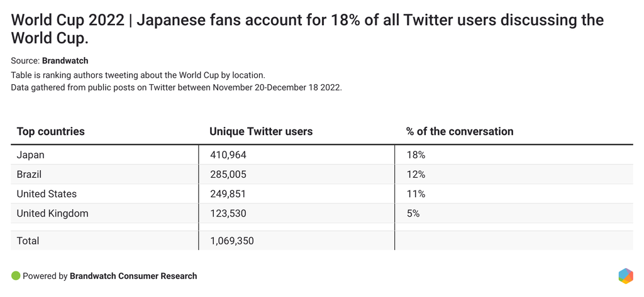Sort by Unique Twitter users header
The height and width of the screenshot is (297, 644).
pyautogui.click(x=261, y=131)
